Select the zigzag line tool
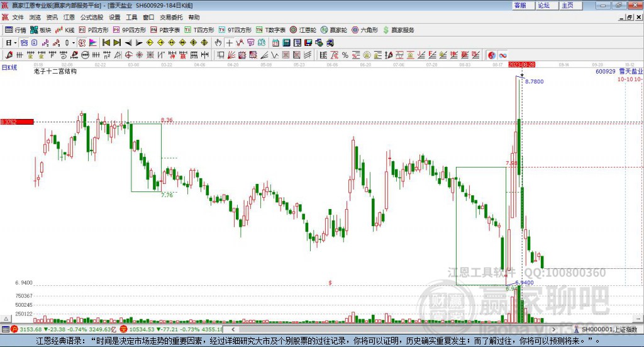The height and width of the screenshot is (347, 644). coord(274,55)
